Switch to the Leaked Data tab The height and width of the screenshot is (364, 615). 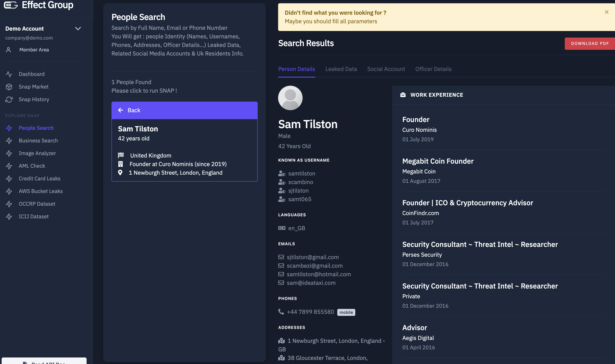click(341, 69)
